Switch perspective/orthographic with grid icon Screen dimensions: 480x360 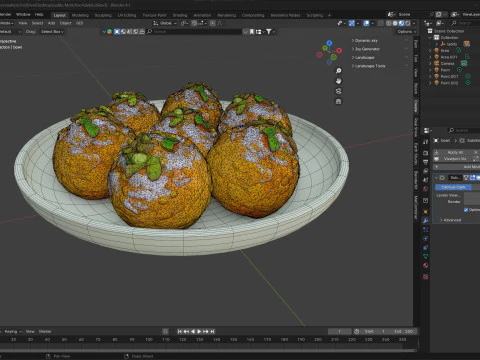pyautogui.click(x=338, y=101)
